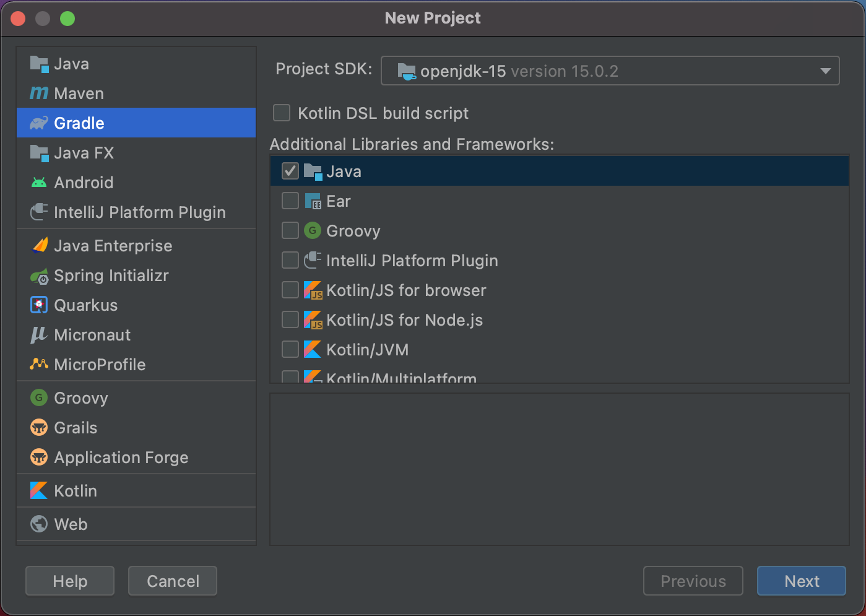The height and width of the screenshot is (616, 866).
Task: Click the Quarkus icon in sidebar
Action: pyautogui.click(x=39, y=305)
